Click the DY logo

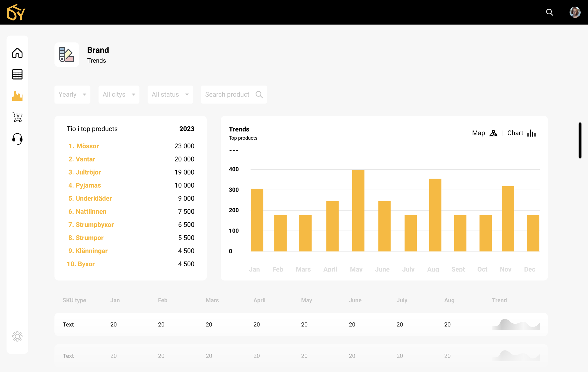coord(16,12)
